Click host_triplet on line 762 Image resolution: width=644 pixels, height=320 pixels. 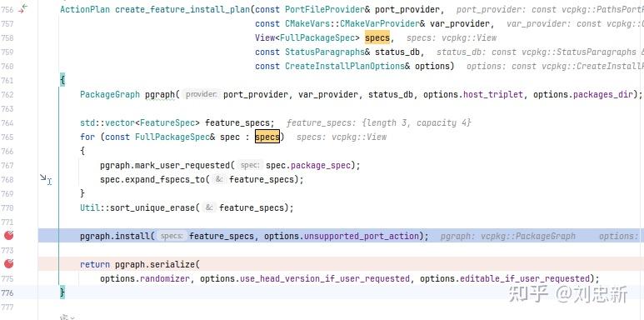pyautogui.click(x=493, y=94)
